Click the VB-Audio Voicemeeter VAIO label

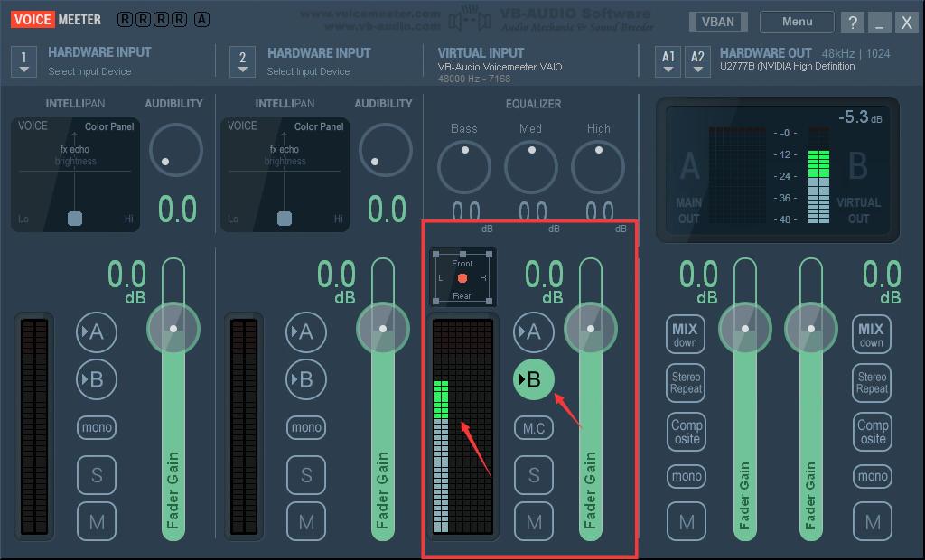[500, 67]
